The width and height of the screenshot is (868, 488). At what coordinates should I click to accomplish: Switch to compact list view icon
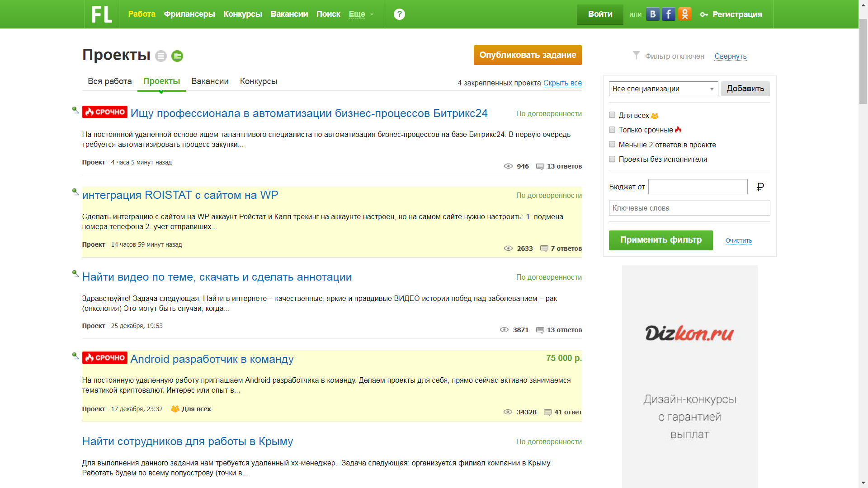coord(161,56)
